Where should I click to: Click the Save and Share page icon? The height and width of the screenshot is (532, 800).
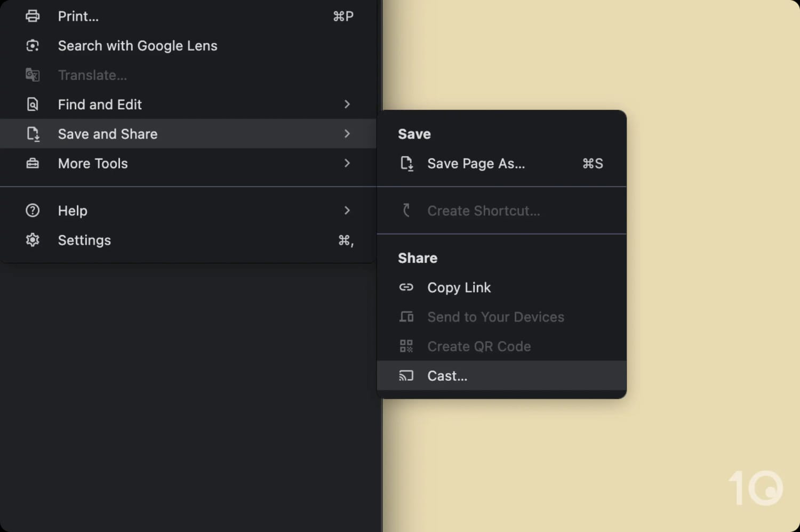coord(33,134)
